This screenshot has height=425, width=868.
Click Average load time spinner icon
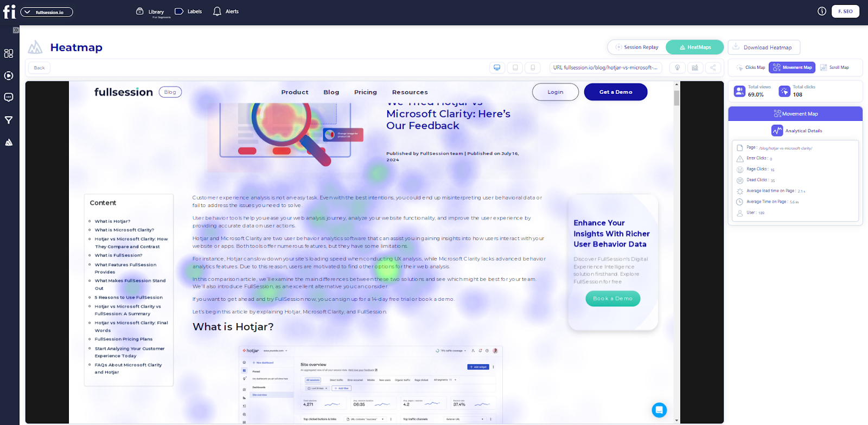pos(740,191)
